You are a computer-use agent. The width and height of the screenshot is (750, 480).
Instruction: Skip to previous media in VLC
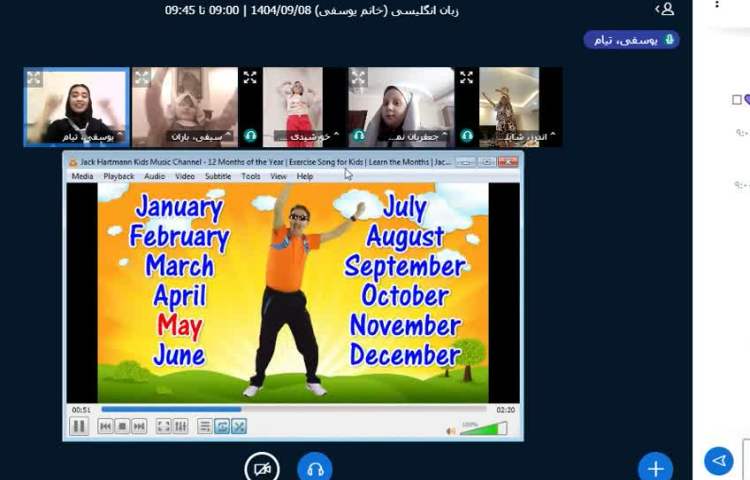(x=105, y=427)
